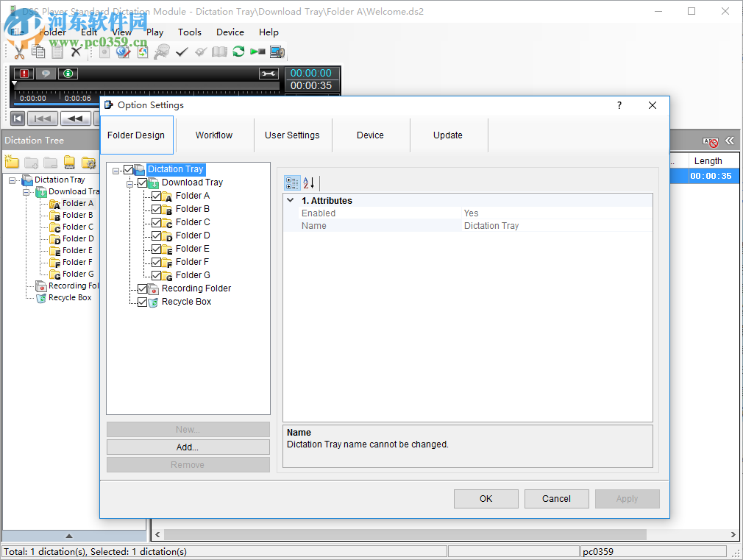The height and width of the screenshot is (560, 743).
Task: Click the green info button in player
Action: point(68,74)
